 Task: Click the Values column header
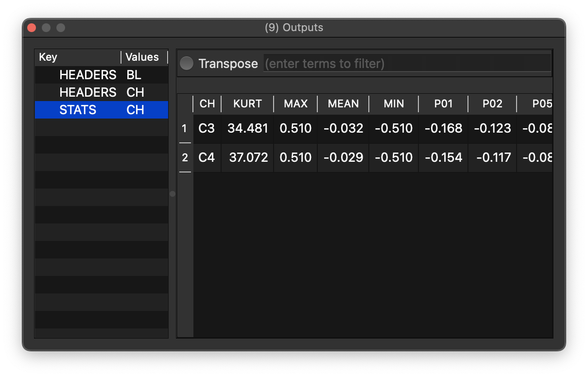coord(142,57)
